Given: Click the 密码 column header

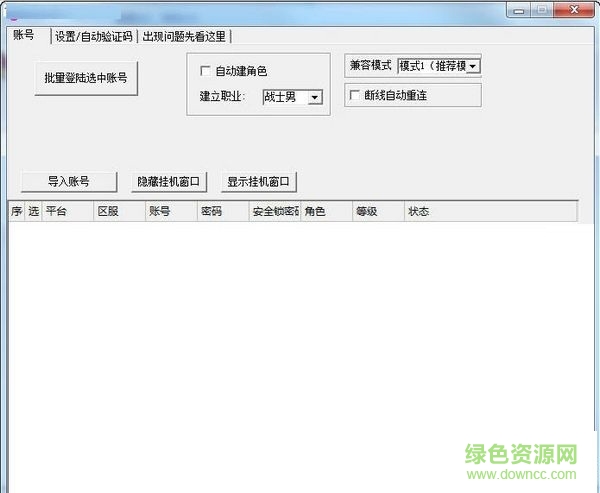Looking at the screenshot, I should click(223, 211).
